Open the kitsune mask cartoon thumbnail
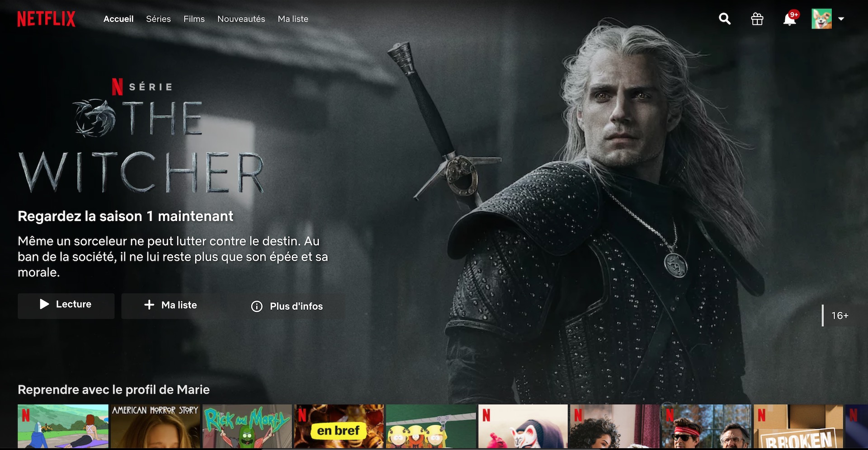The image size is (868, 450). 523,427
